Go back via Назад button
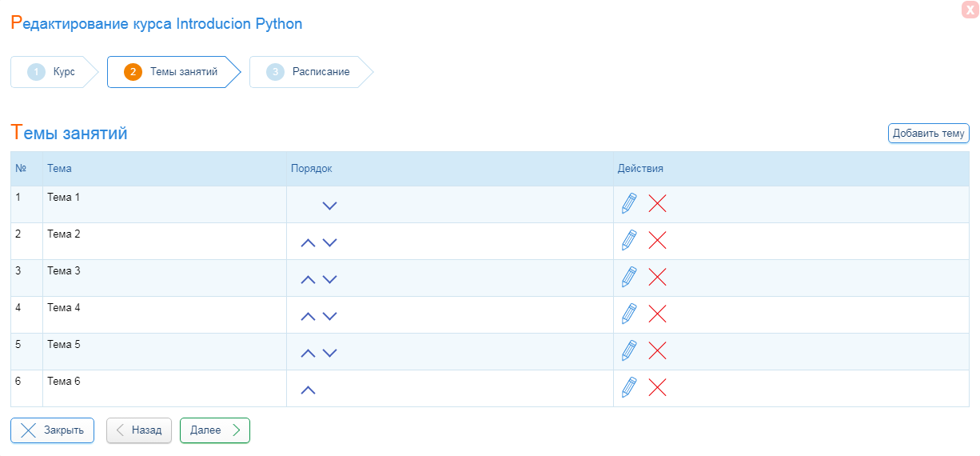Image resolution: width=980 pixels, height=456 pixels. tap(139, 430)
